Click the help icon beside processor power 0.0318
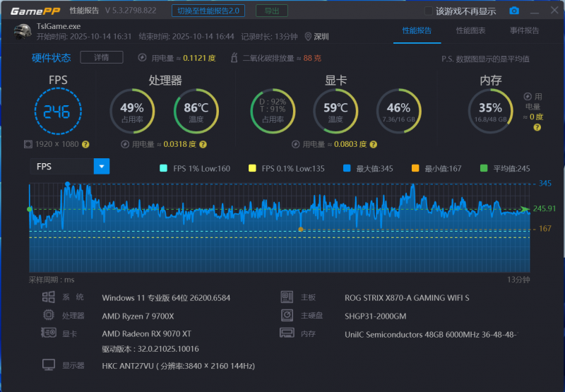The image size is (565, 392). 203,144
